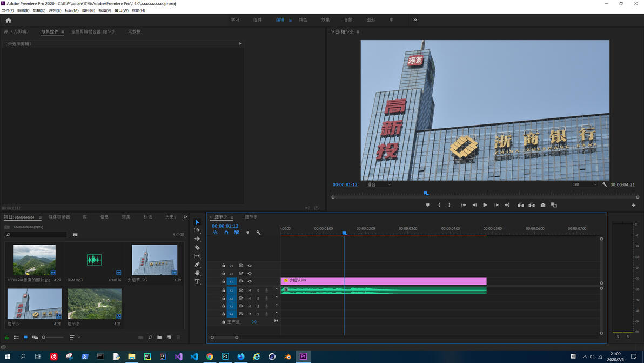Open zoom level dropdown 适合
The image size is (644, 363).
(378, 184)
